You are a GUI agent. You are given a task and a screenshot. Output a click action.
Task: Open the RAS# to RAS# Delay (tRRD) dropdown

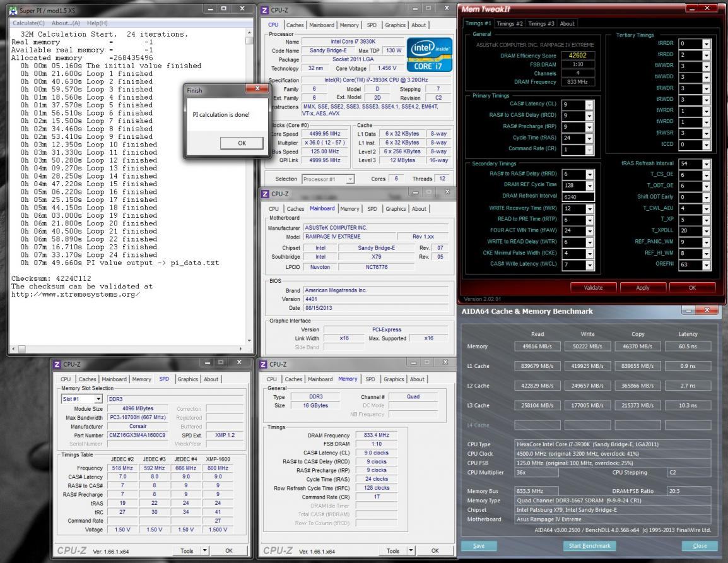pyautogui.click(x=590, y=175)
